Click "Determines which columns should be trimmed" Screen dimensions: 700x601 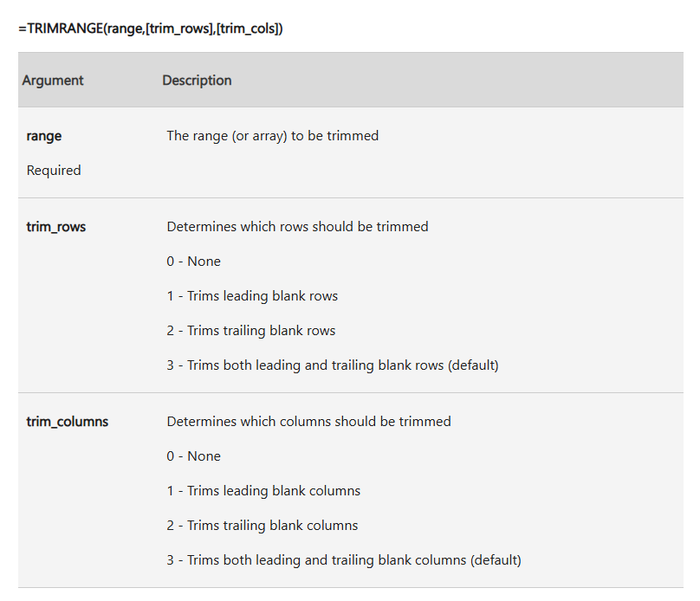click(308, 422)
